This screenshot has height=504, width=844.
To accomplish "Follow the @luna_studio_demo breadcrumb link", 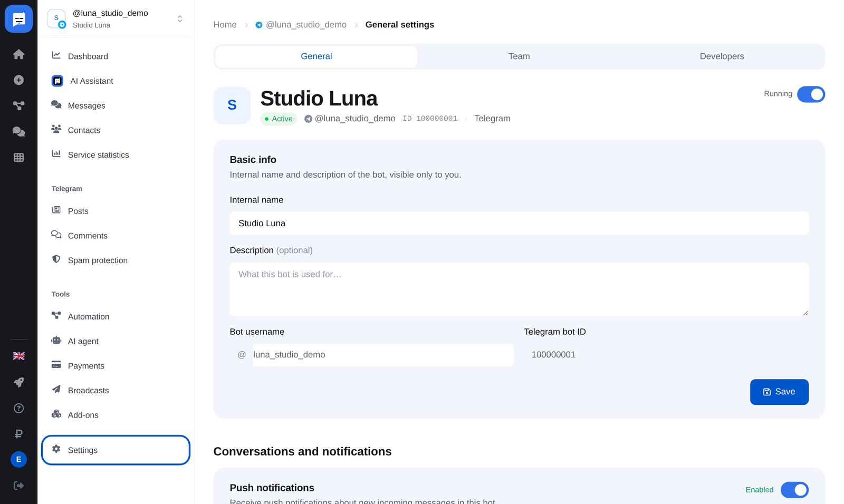I will point(301,25).
